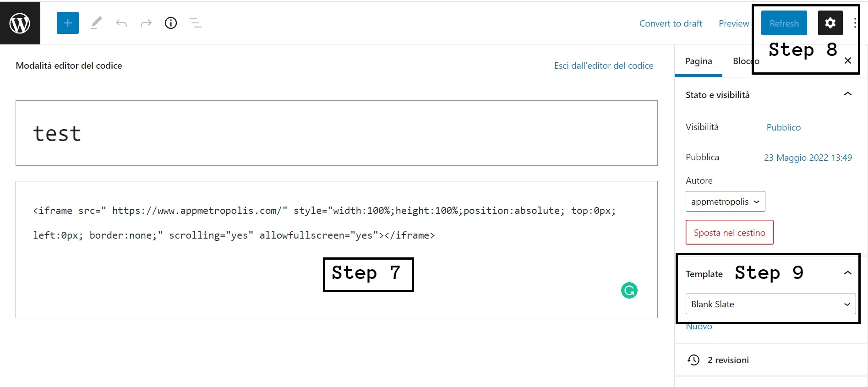Image resolution: width=868 pixels, height=387 pixels.
Task: Open the document details info icon
Action: [171, 23]
